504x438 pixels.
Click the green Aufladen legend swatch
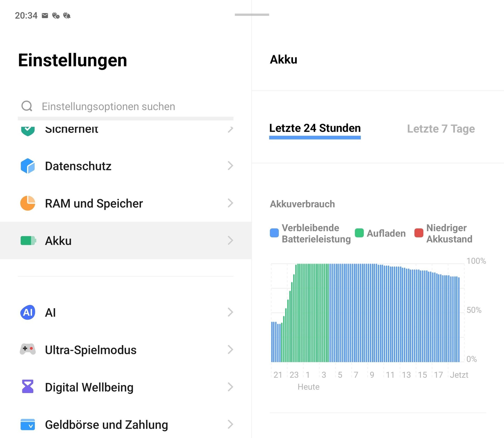coord(359,233)
